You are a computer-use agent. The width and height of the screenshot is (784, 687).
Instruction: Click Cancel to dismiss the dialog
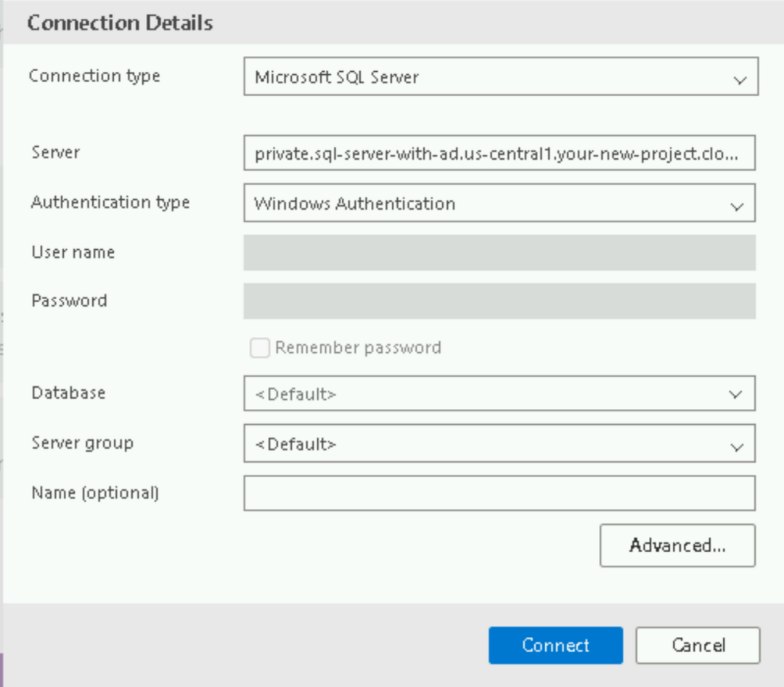[697, 645]
